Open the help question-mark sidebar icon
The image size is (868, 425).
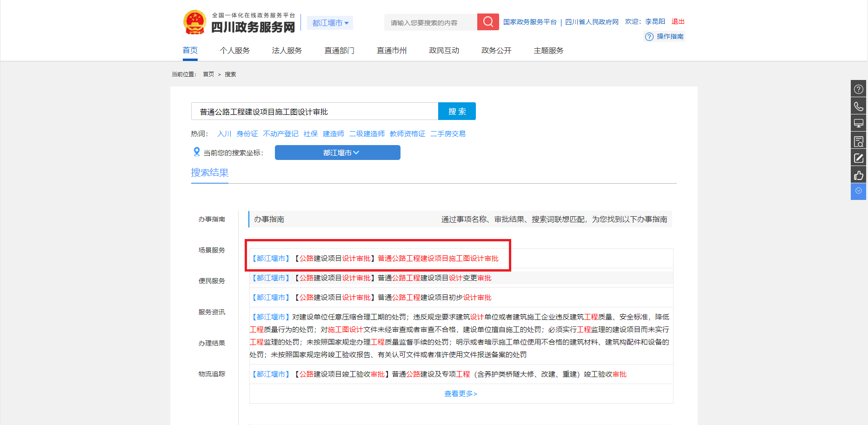pos(858,89)
